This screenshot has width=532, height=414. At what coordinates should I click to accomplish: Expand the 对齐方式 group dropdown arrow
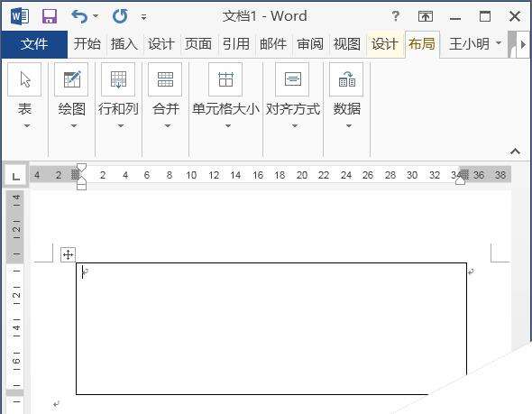click(x=295, y=126)
